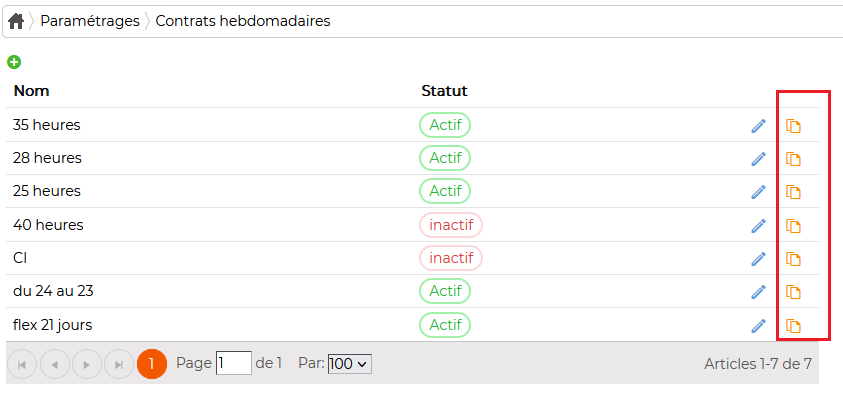This screenshot has height=394, width=843.
Task: Open the Par items-per-page dropdown
Action: (x=349, y=364)
